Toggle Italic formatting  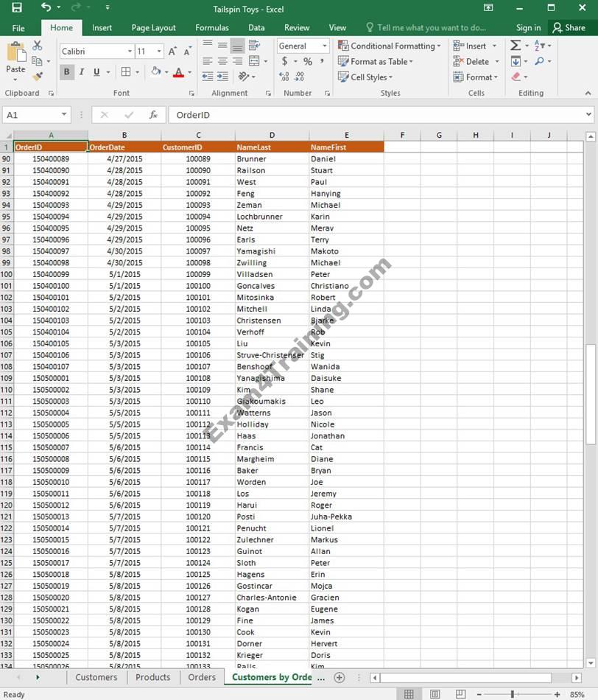81,72
